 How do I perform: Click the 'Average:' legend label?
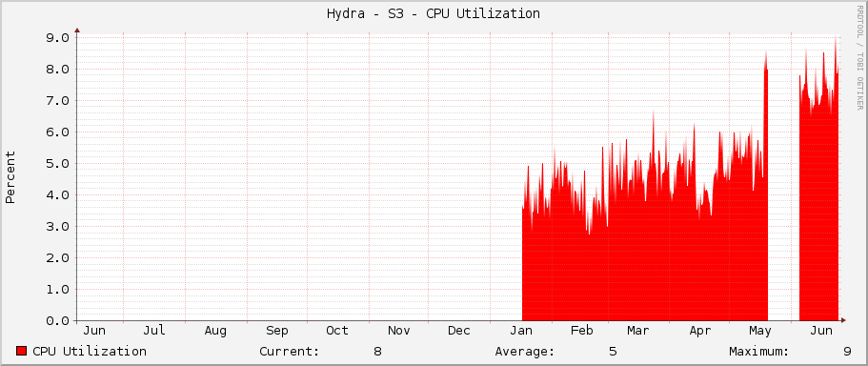(525, 351)
